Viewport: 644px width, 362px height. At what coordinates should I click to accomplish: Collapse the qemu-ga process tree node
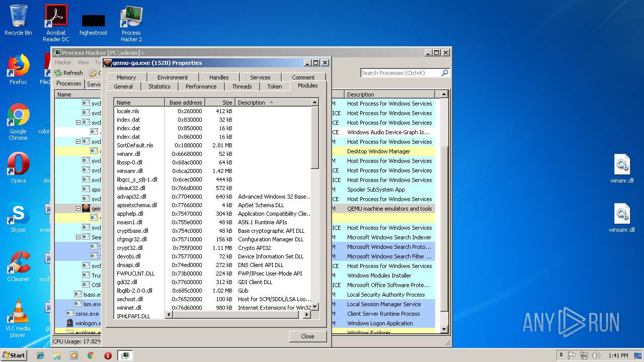[x=78, y=208]
